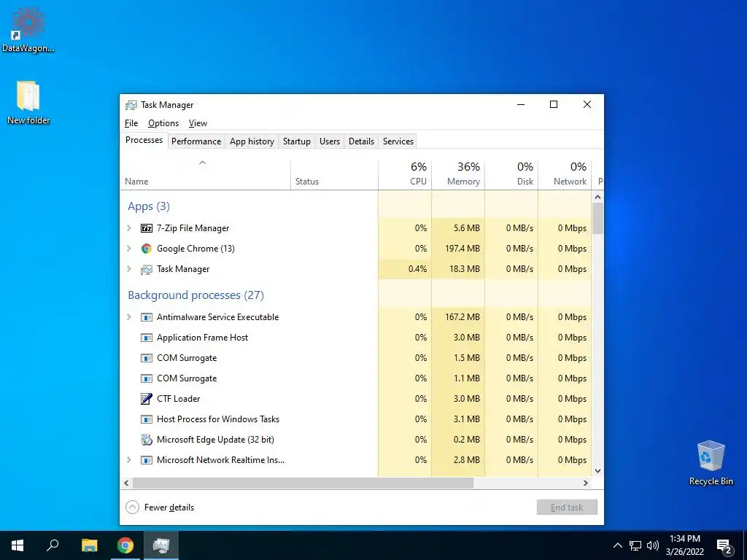Click Google Chrome's 197.4 MB memory cell
Viewport: 747px width, 560px height.
click(458, 249)
